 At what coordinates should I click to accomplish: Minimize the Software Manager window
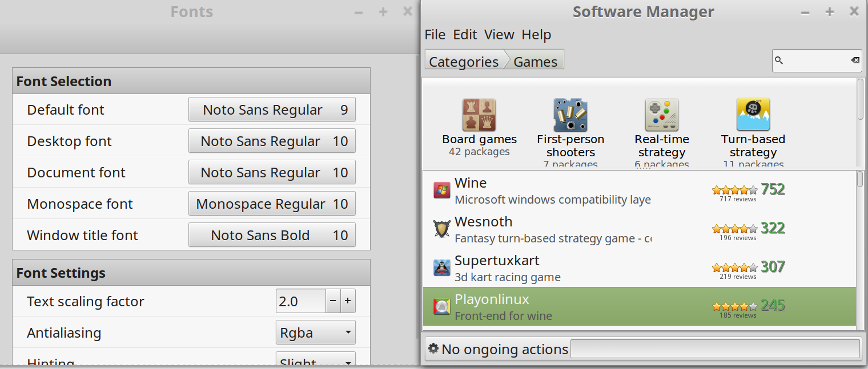pyautogui.click(x=805, y=12)
